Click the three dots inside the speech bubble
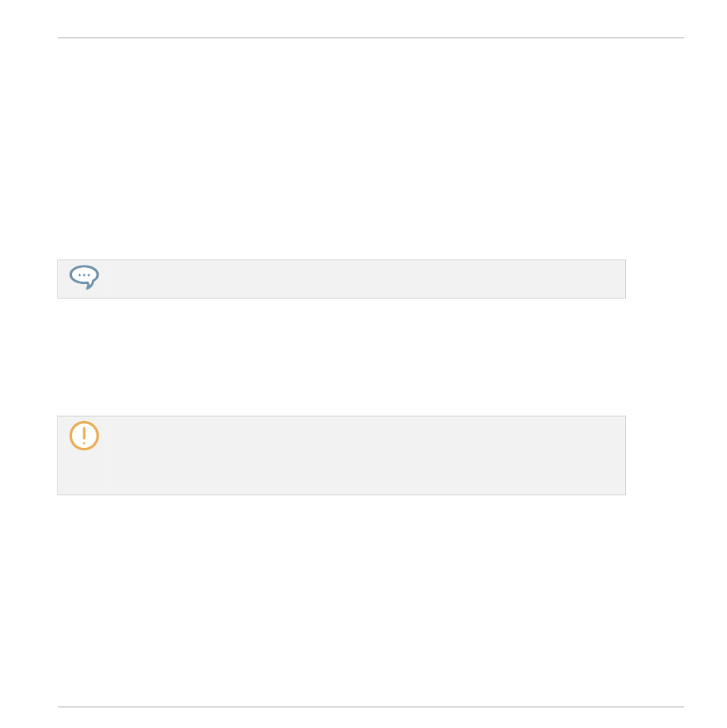Screen dimensions: 727x728 [x=84, y=275]
